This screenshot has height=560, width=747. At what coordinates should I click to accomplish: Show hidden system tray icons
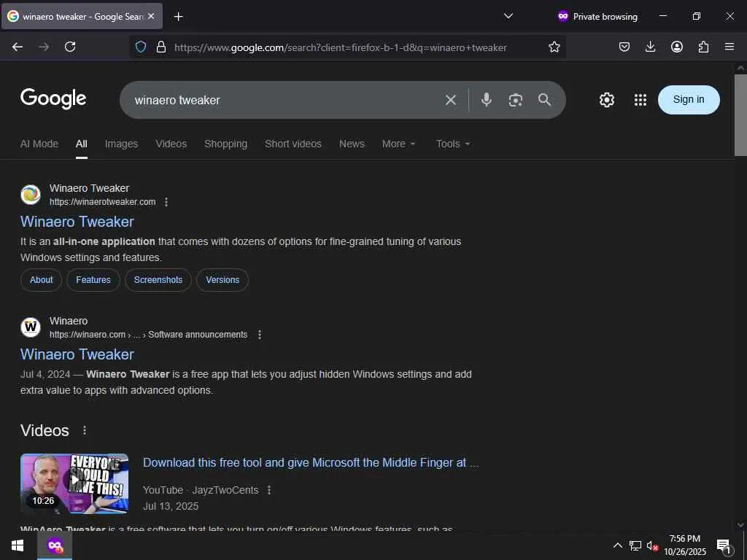click(617, 545)
